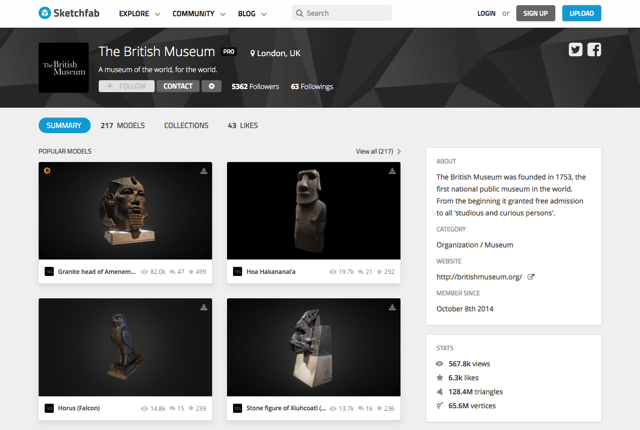Click the Sketchfab logo

click(69, 13)
